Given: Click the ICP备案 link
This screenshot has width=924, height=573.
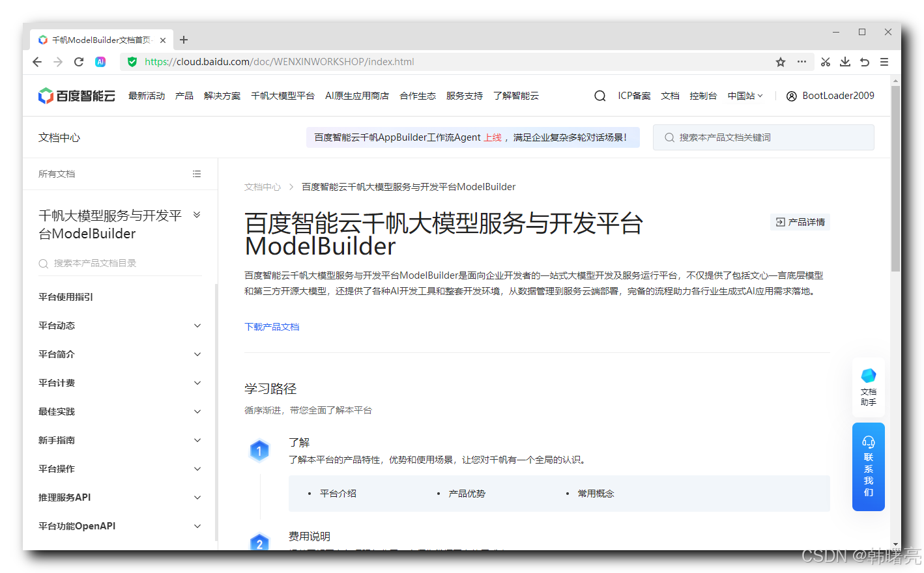Looking at the screenshot, I should [x=634, y=96].
